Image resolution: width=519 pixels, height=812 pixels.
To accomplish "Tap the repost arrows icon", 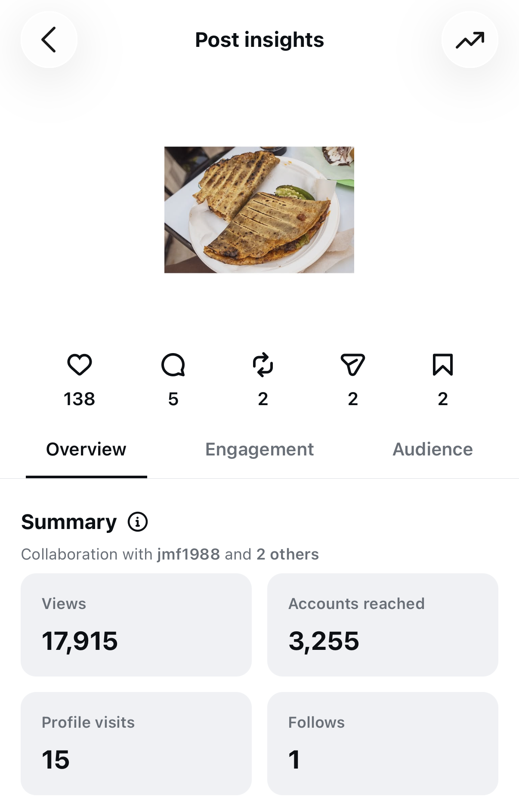I will click(263, 365).
